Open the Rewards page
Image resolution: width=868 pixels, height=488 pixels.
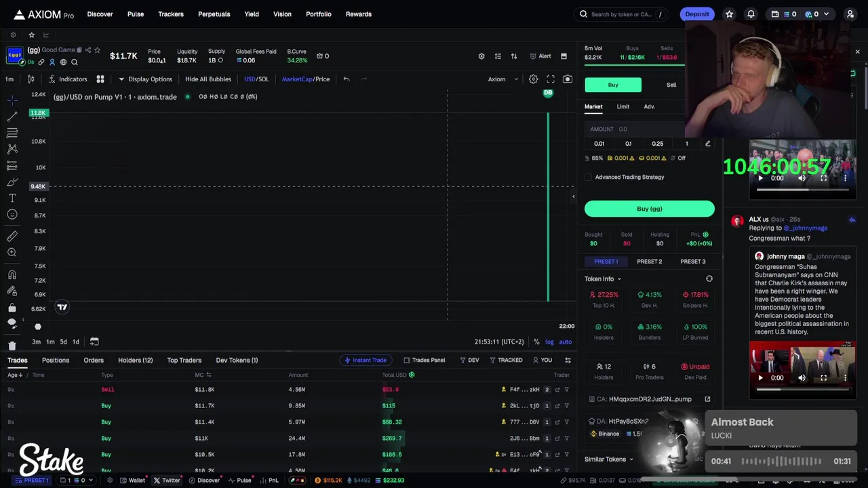tap(359, 14)
